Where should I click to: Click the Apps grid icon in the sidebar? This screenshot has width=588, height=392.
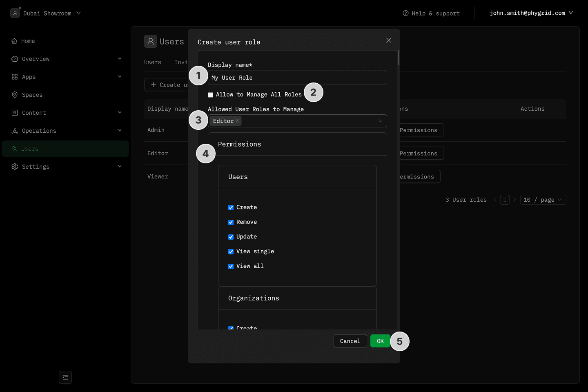click(15, 77)
